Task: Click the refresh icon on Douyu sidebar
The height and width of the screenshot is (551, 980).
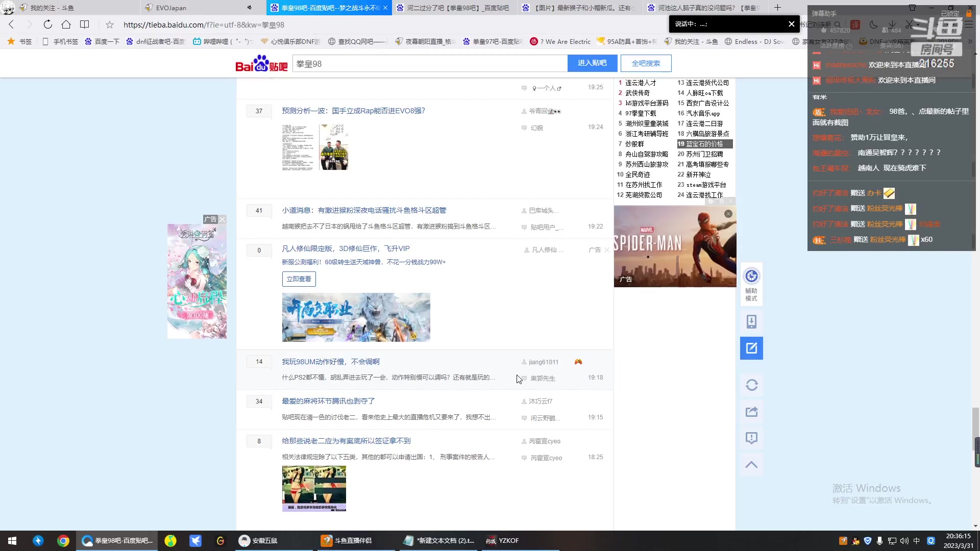Action: (751, 385)
